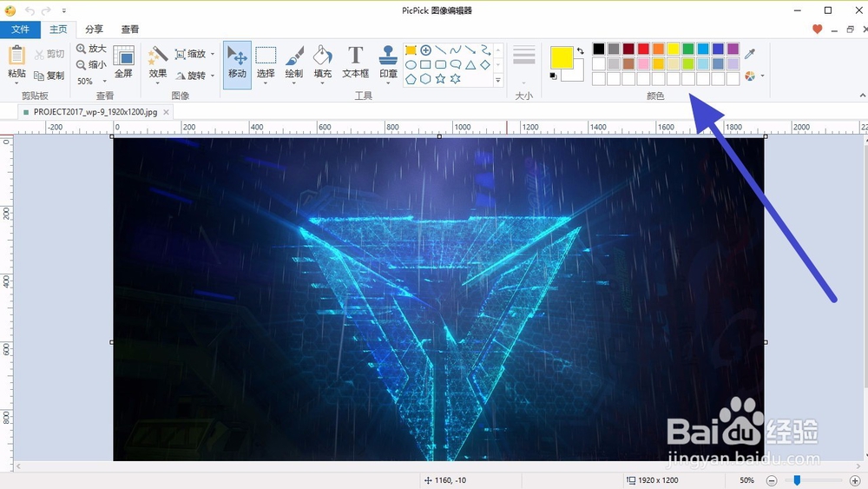This screenshot has width=868, height=489.
Task: Pick the six-point star shape
Action: 456,79
